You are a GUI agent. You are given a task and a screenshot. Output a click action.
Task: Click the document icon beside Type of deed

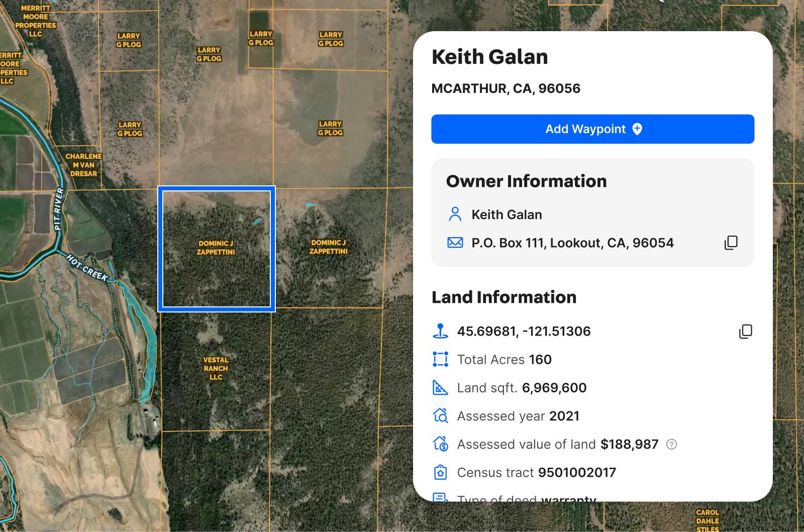(x=440, y=498)
